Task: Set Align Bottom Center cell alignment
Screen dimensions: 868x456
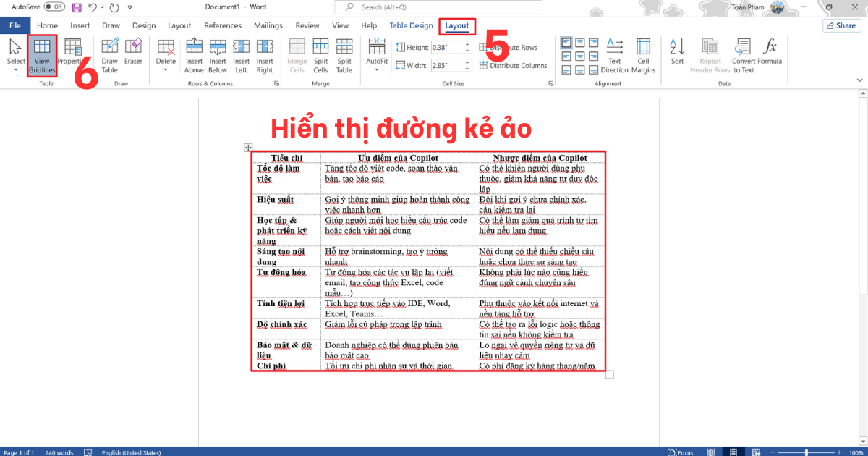Action: point(579,69)
